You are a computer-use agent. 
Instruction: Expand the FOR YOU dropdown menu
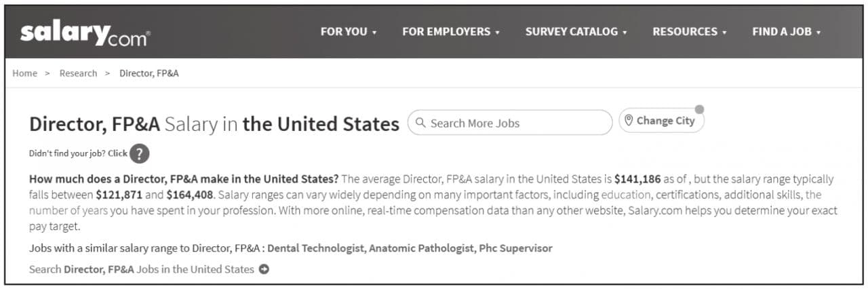(349, 32)
